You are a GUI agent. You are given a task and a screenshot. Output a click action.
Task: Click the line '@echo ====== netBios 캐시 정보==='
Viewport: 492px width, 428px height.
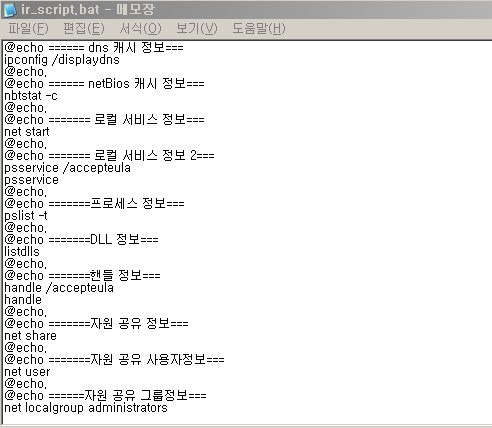tap(104, 84)
